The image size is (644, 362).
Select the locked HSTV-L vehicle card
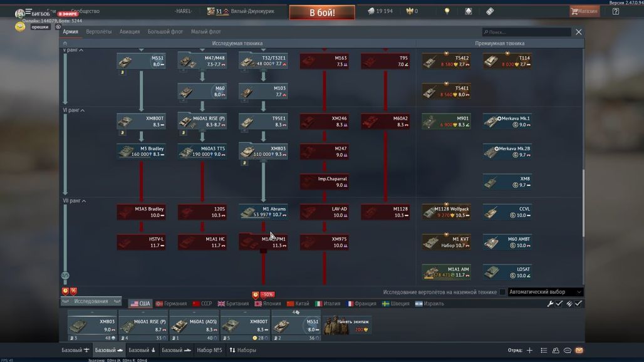pyautogui.click(x=142, y=242)
